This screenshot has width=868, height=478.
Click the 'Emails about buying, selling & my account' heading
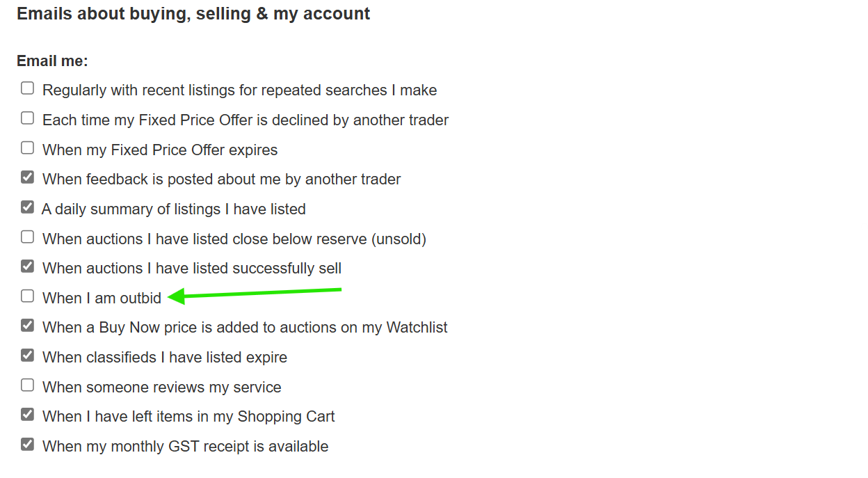click(x=193, y=14)
